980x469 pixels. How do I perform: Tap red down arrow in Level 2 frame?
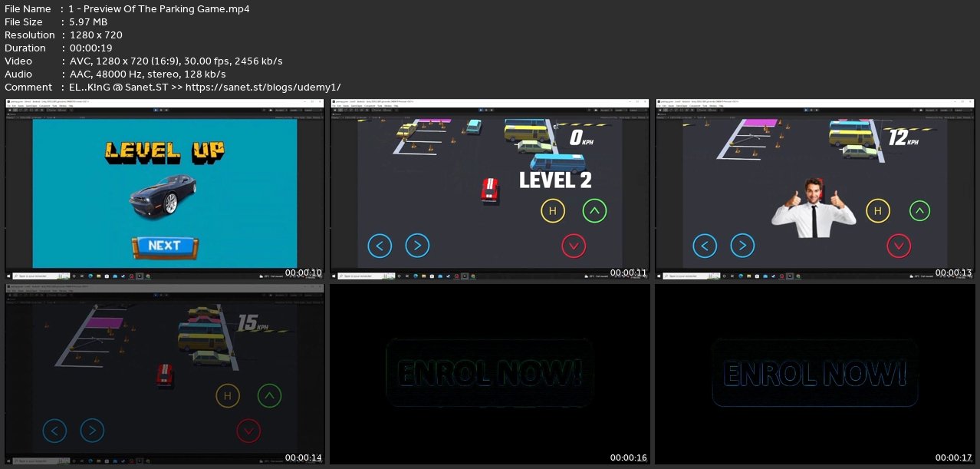click(574, 246)
